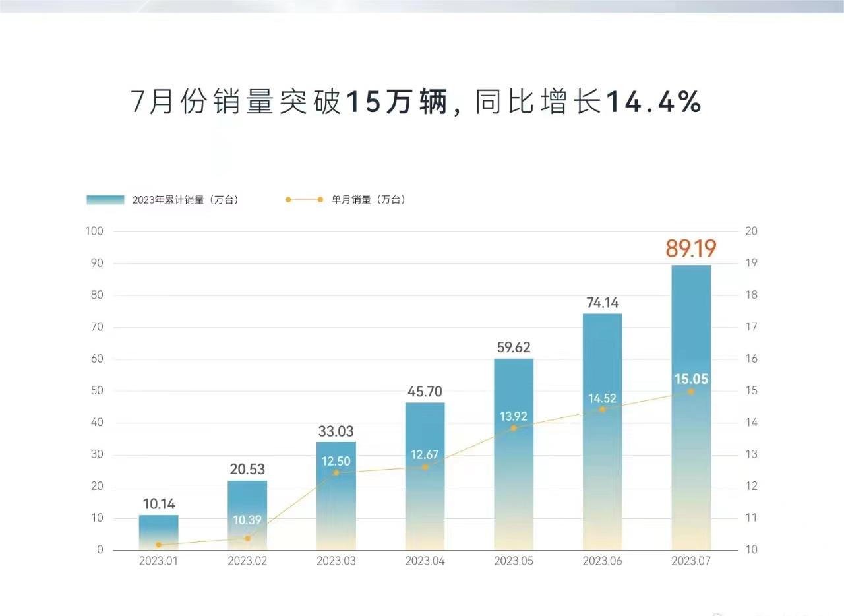The width and height of the screenshot is (844, 616).
Task: Click the 2023年累计销量 (万台) legend label
Action: click(185, 200)
